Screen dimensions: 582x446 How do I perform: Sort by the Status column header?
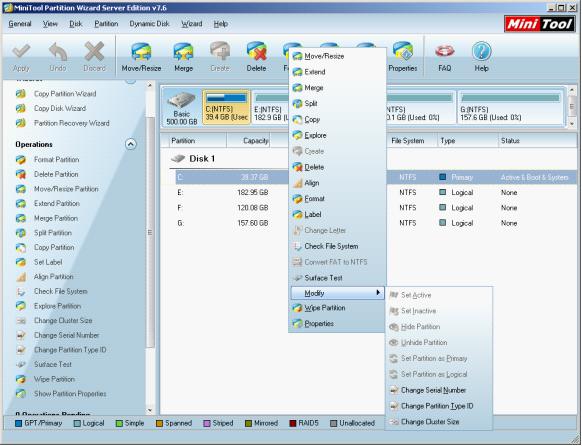pos(537,141)
